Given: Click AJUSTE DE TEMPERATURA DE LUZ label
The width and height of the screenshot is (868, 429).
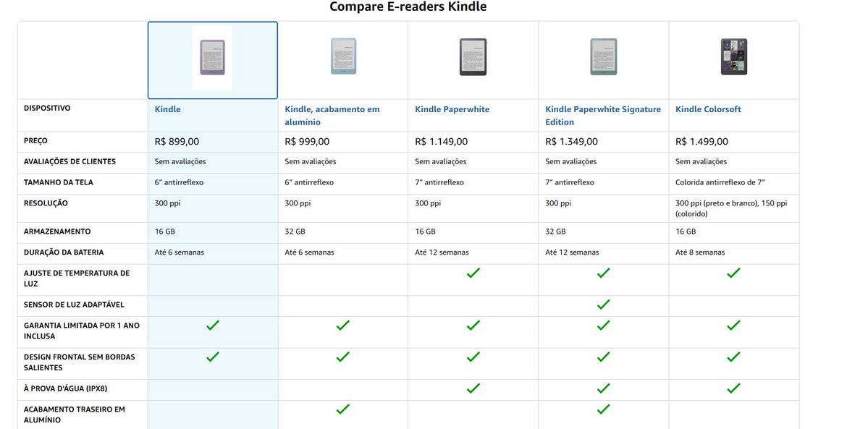Looking at the screenshot, I should tap(77, 279).
